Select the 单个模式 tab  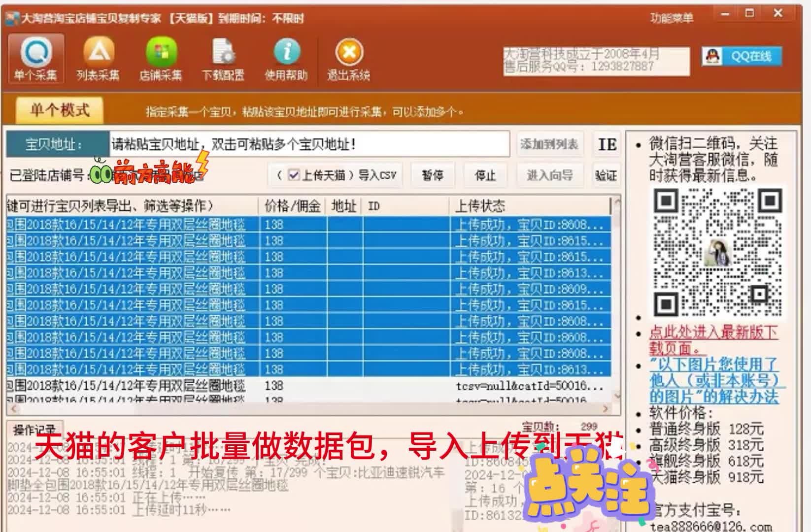58,109
